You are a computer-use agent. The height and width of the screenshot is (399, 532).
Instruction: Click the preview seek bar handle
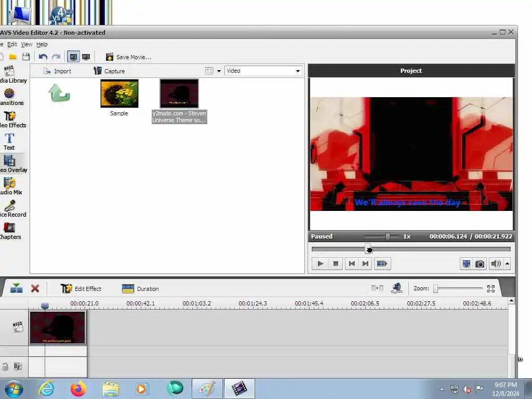(x=368, y=248)
